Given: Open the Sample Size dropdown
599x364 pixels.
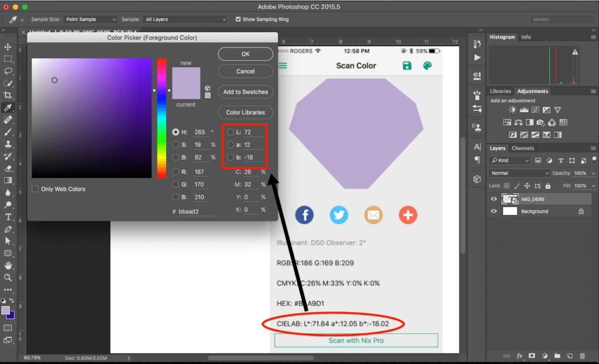Looking at the screenshot, I should (89, 19).
